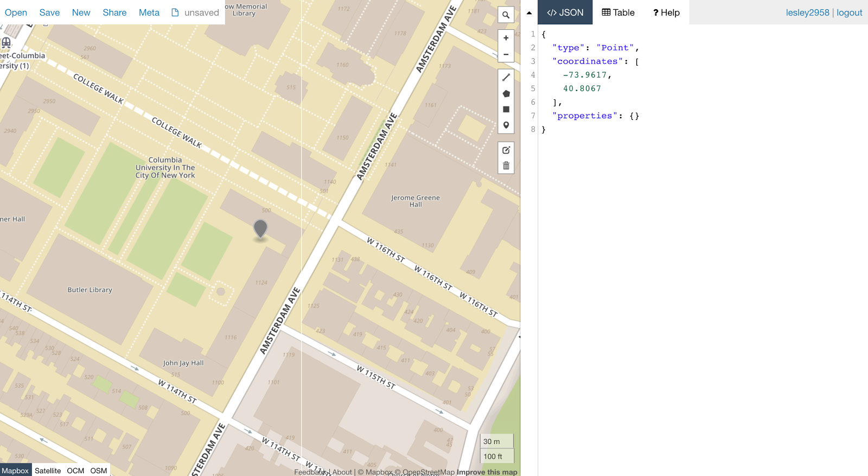
Task: Click the logout link
Action: coord(849,12)
